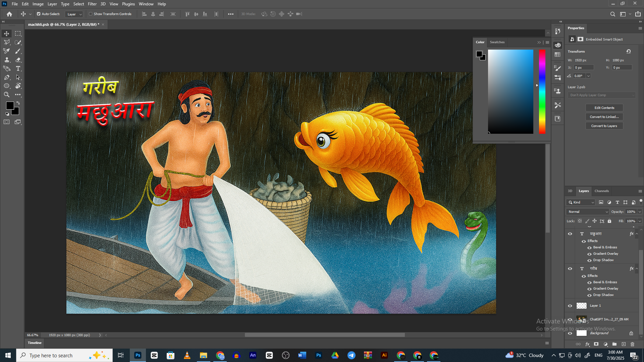Open the Filter menu

(92, 4)
